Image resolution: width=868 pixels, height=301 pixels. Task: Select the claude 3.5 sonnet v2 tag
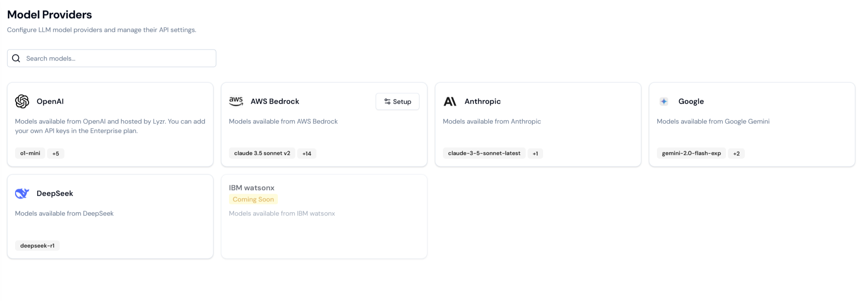pos(262,153)
